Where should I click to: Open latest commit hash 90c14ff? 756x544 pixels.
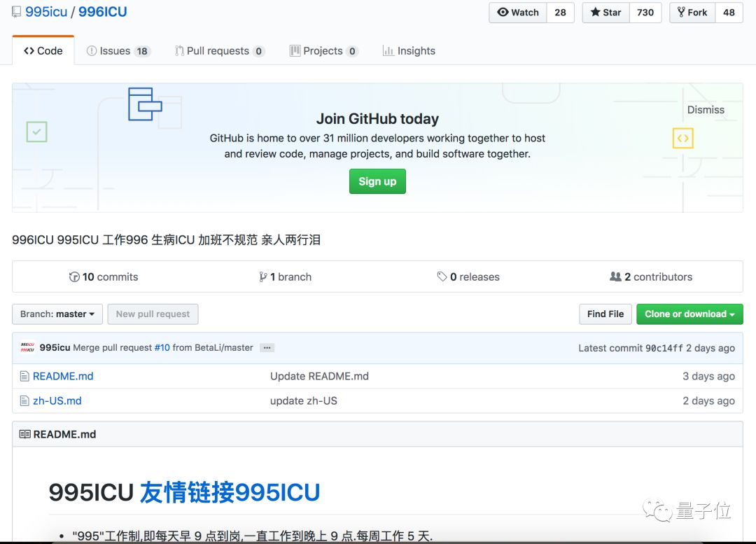coord(664,348)
